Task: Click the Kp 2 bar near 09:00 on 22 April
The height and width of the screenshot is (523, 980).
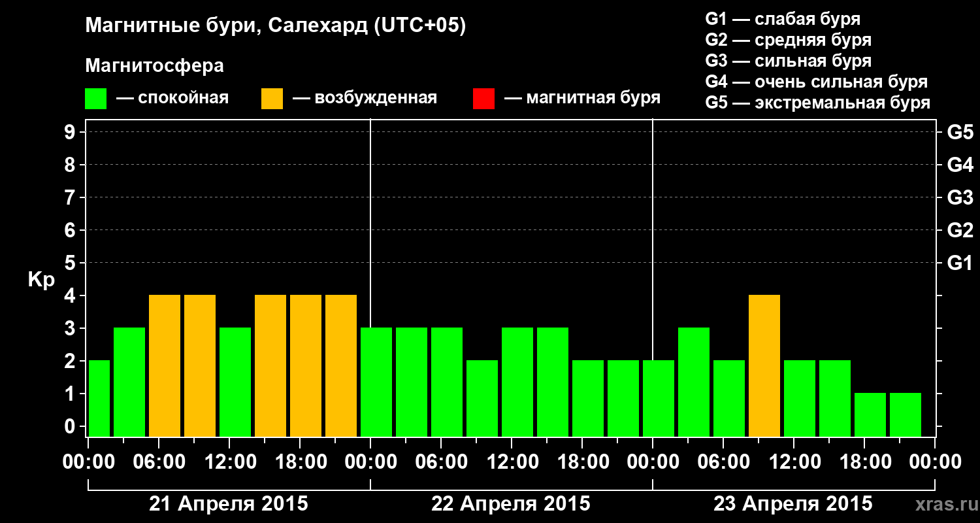Action: point(482,399)
